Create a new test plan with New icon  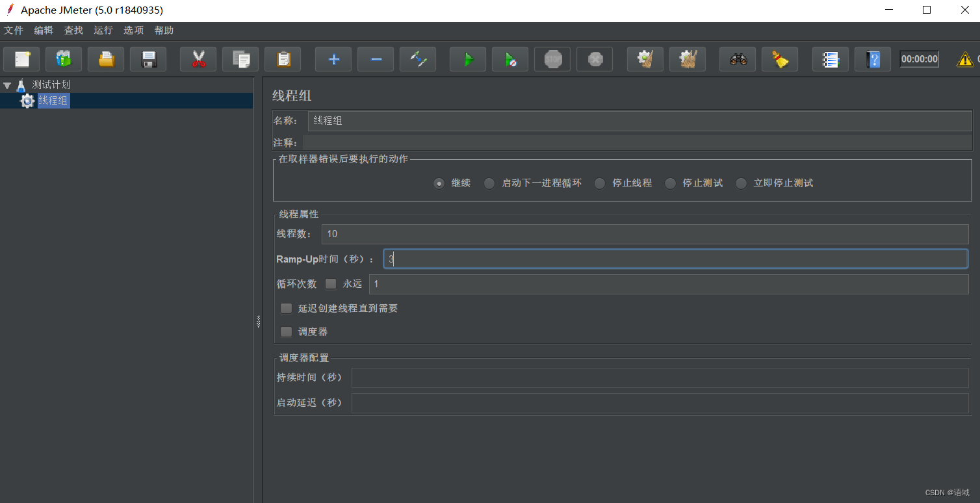(21, 59)
